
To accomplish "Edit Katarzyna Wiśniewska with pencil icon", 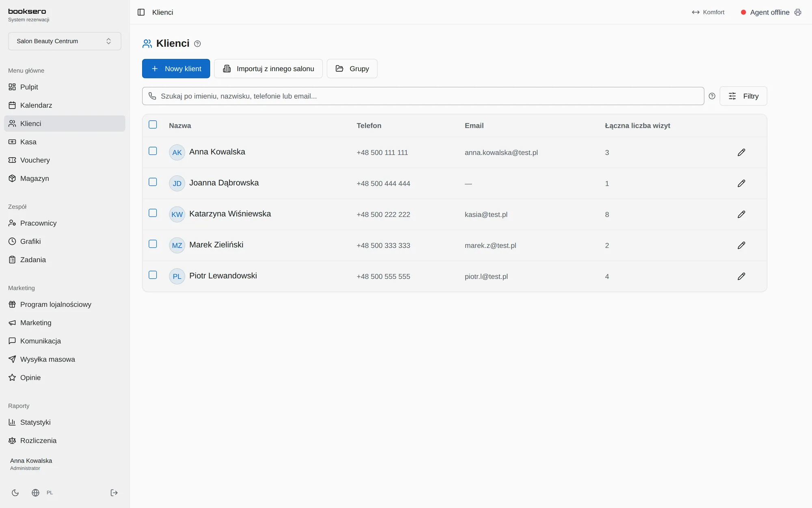I will (741, 214).
